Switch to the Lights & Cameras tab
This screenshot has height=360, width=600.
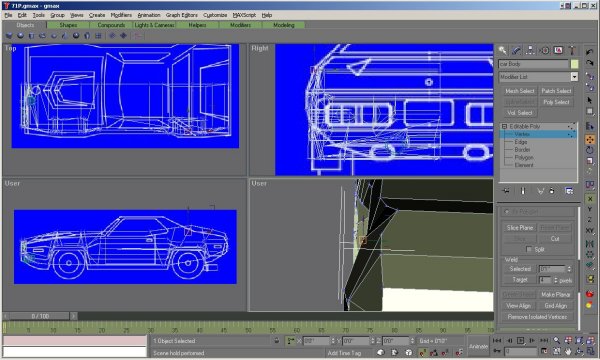point(154,25)
